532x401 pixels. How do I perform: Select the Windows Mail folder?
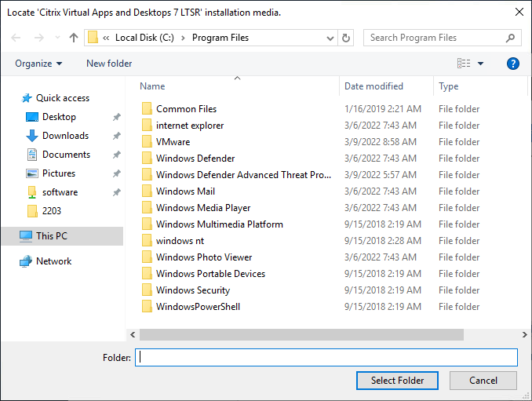(185, 191)
